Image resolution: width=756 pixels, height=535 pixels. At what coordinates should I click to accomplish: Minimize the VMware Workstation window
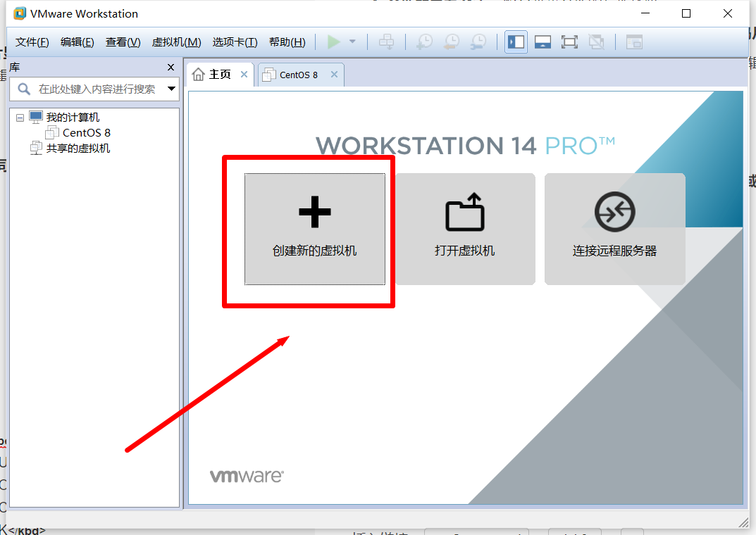[x=645, y=13]
